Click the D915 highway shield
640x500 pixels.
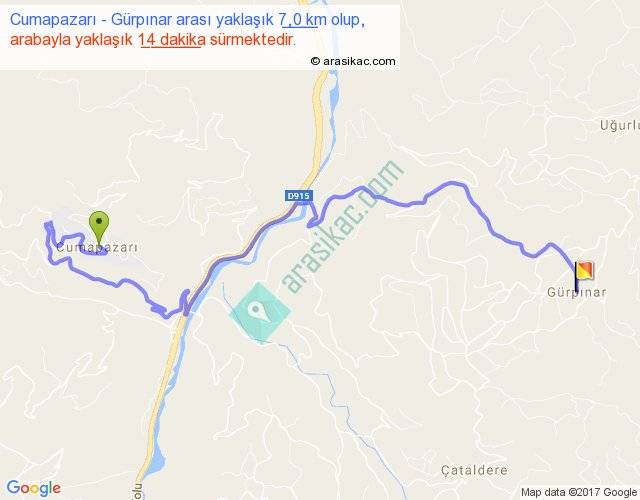(x=298, y=196)
